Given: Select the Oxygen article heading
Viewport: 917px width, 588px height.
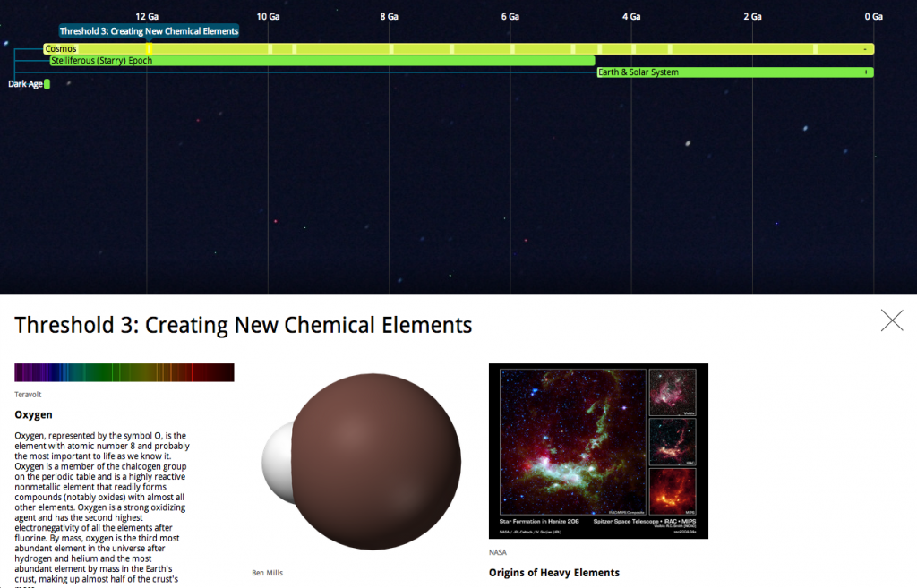Looking at the screenshot, I should pyautogui.click(x=33, y=415).
